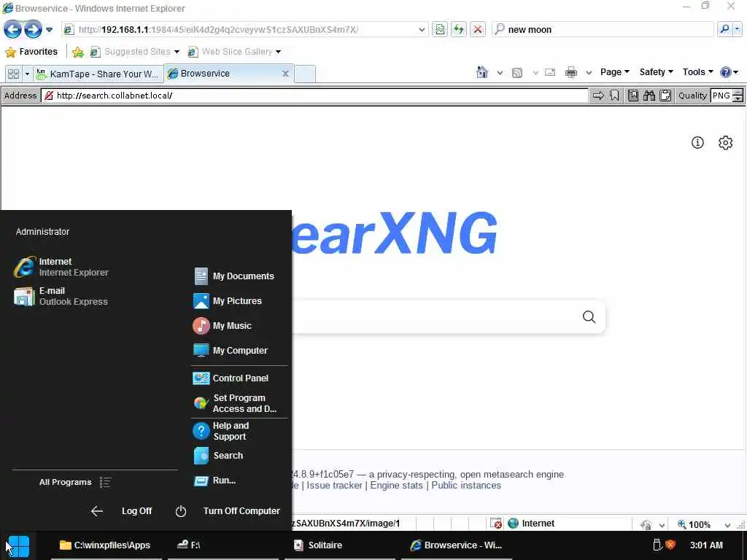Open My Music in Start menu
Image resolution: width=747 pixels, height=560 pixels.
pyautogui.click(x=222, y=326)
